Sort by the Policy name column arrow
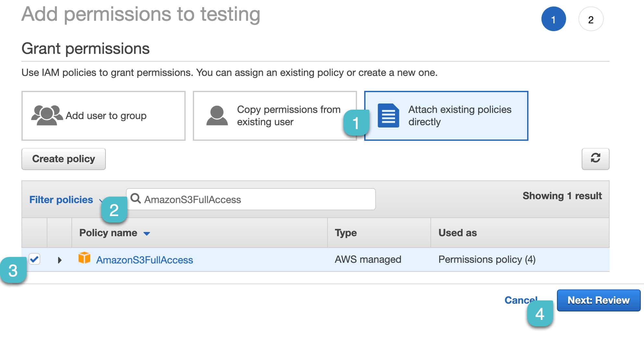 point(147,234)
